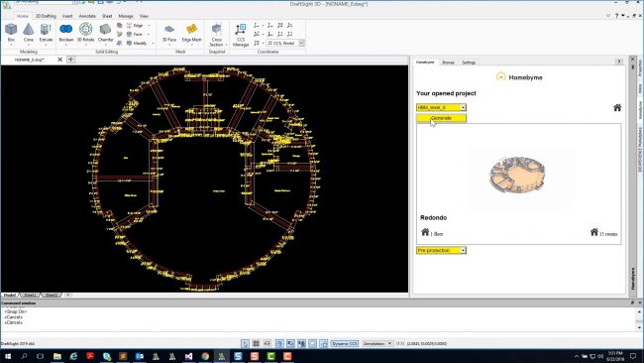
Task: Switch to the 3D Drafting ribbon tab
Action: click(46, 16)
